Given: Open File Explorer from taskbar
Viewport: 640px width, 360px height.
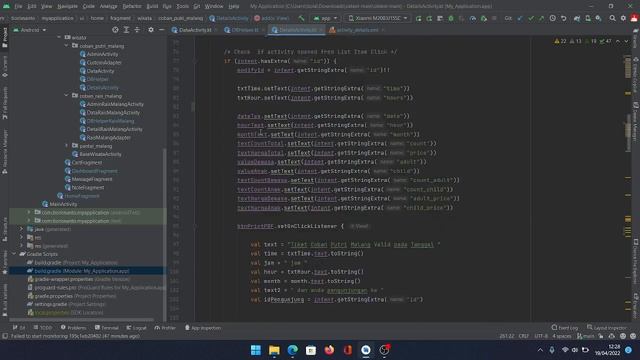Looking at the screenshot, I should [274, 350].
